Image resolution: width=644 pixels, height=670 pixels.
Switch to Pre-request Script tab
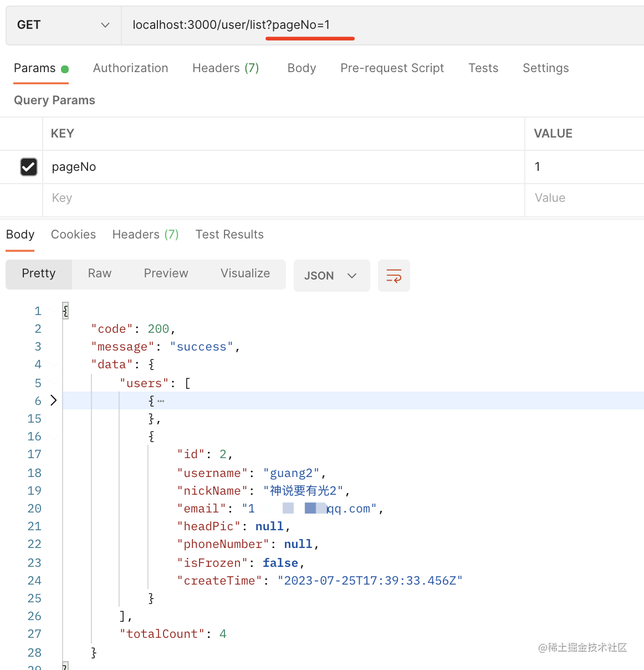(x=392, y=68)
